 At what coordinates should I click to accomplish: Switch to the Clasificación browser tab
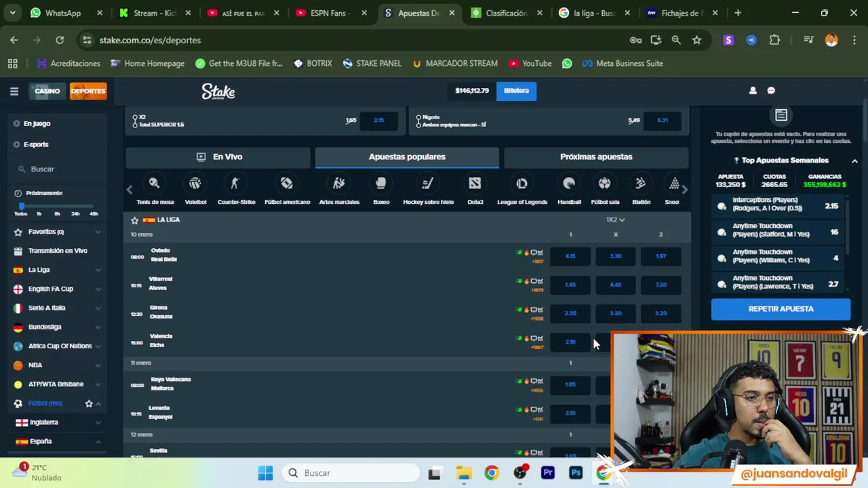pos(507,13)
